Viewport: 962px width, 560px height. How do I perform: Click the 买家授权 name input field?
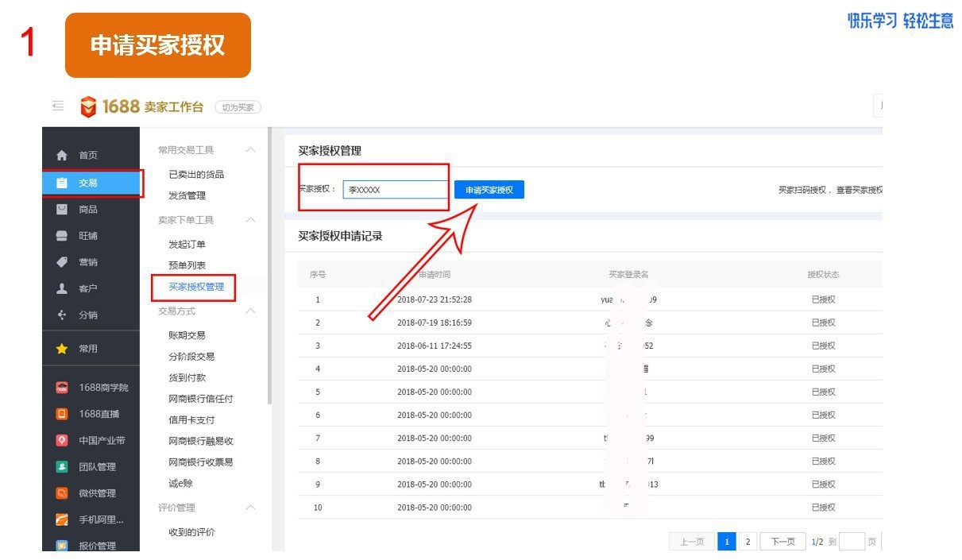(x=396, y=190)
